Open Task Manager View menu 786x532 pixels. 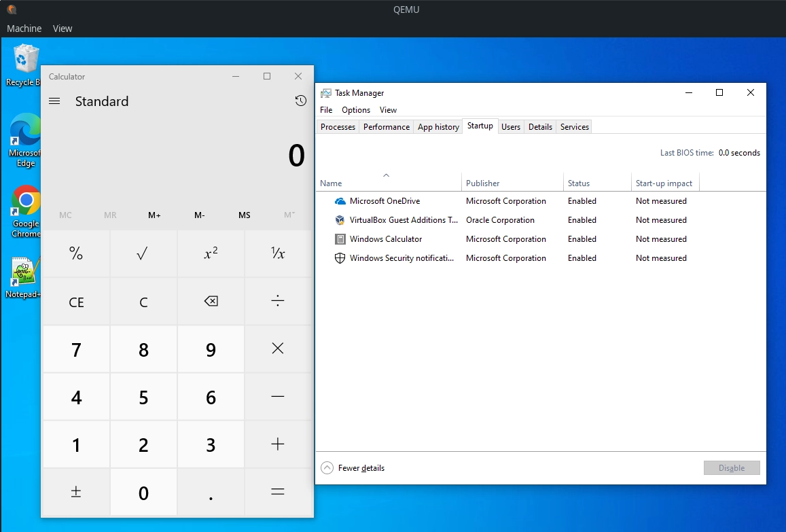[388, 110]
